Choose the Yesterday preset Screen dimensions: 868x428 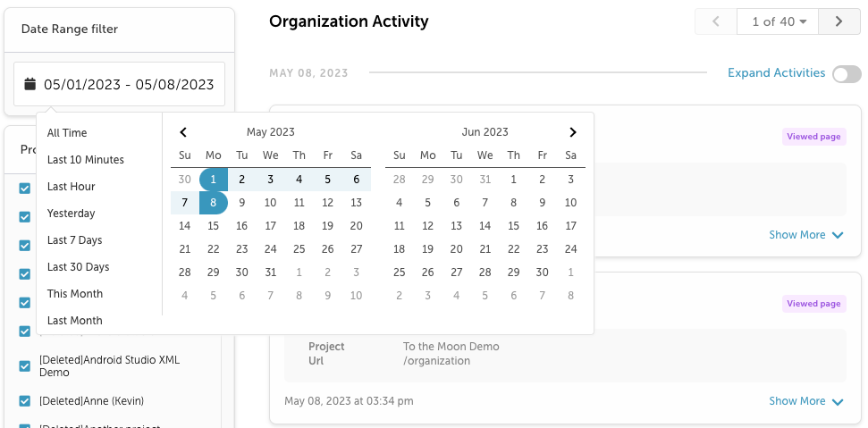pos(71,214)
